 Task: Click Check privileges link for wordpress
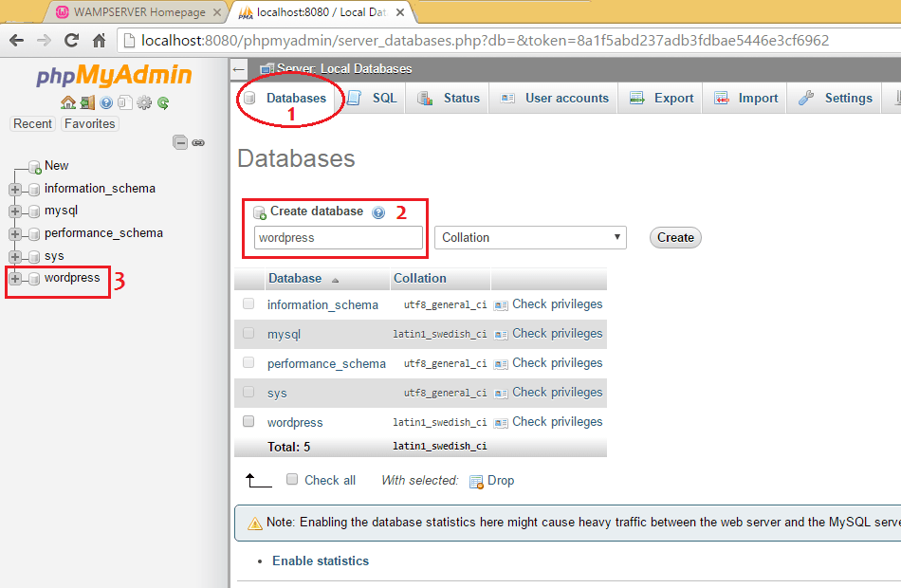tap(558, 422)
